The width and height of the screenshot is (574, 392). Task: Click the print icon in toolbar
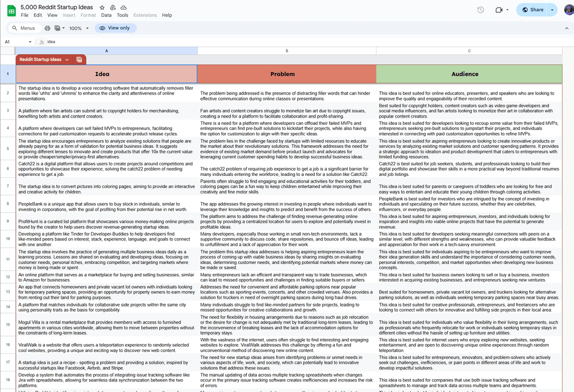click(x=47, y=28)
